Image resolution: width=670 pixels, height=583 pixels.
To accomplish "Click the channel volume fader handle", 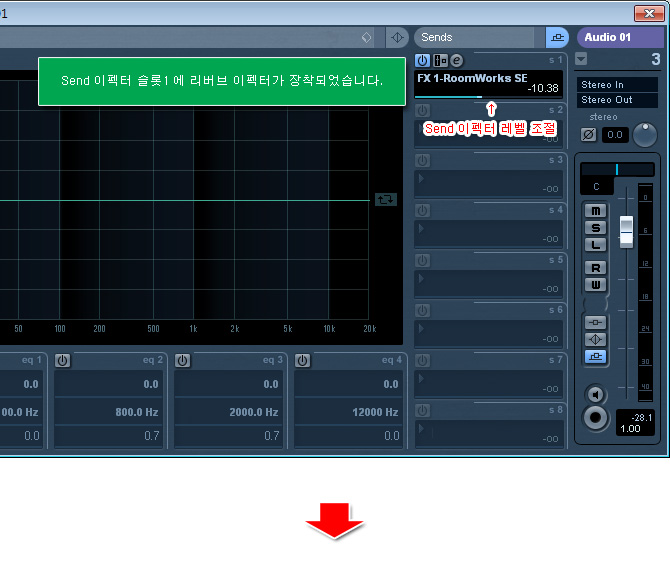I will 626,232.
